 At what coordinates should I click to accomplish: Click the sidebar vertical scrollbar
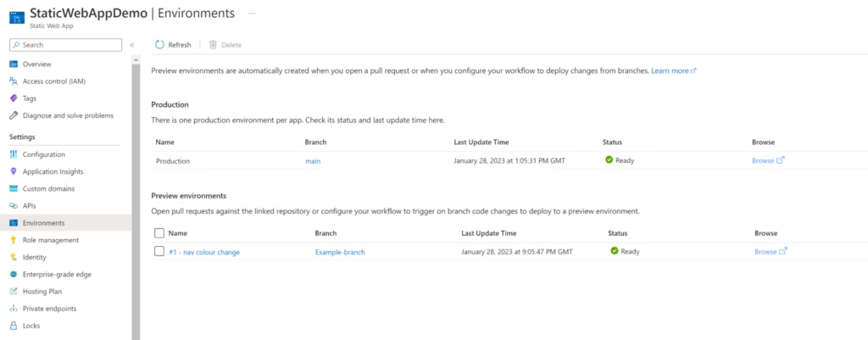pos(136,195)
